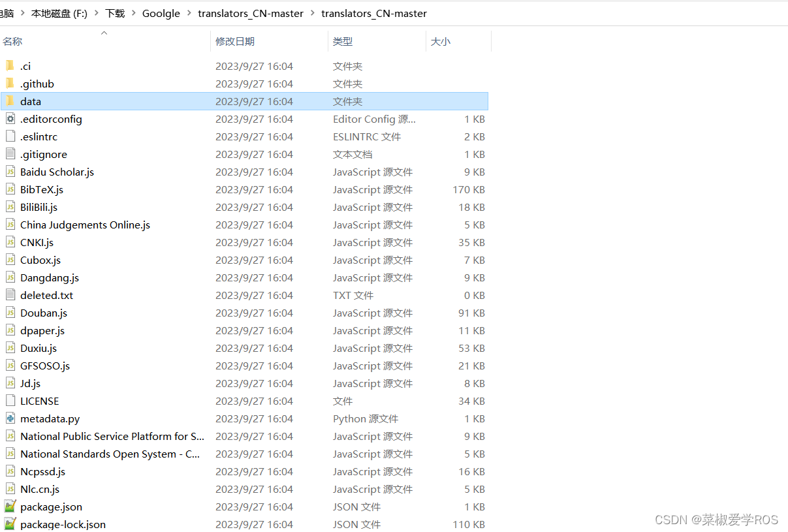Select the .ci folder name
The width and height of the screenshot is (788, 532).
click(x=25, y=66)
